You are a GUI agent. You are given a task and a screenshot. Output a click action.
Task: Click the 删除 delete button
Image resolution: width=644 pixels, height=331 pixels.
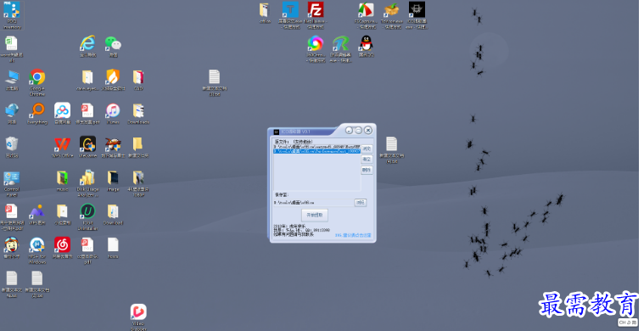tap(367, 170)
